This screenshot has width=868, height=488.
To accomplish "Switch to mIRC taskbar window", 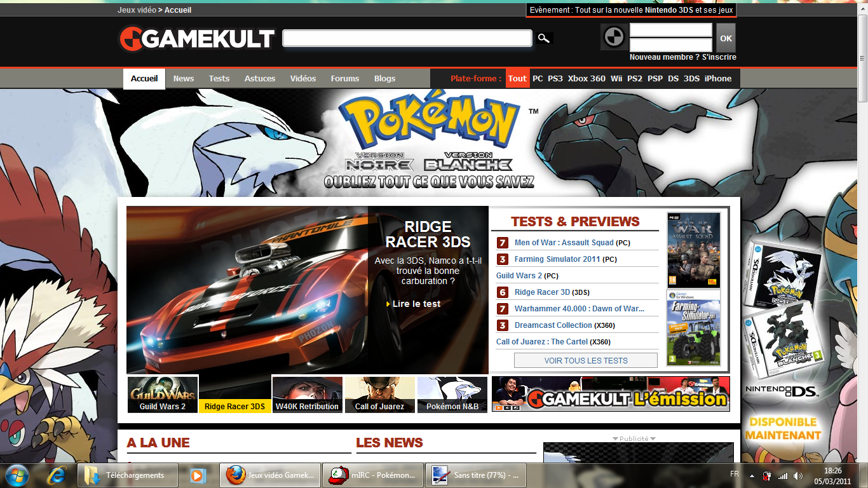I will pyautogui.click(x=374, y=475).
